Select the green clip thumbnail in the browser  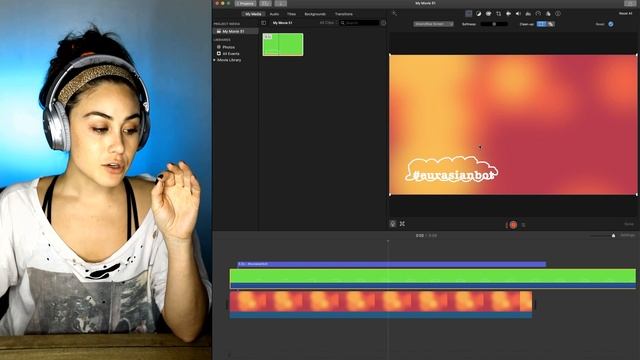pos(283,44)
